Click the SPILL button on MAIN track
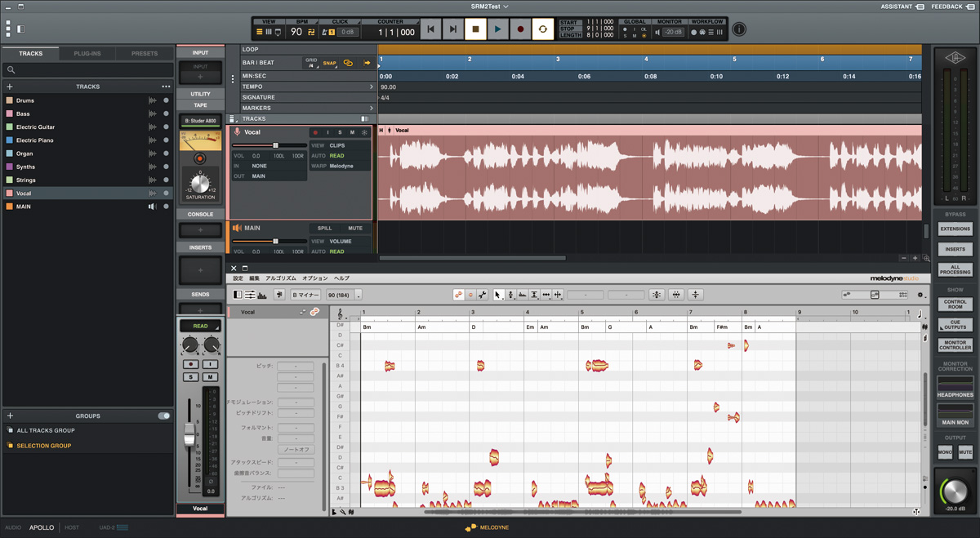This screenshot has width=980, height=538. [x=325, y=229]
